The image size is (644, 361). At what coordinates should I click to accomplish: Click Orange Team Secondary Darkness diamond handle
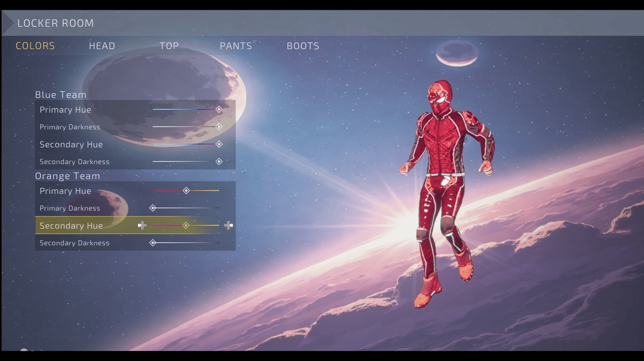coord(153,243)
